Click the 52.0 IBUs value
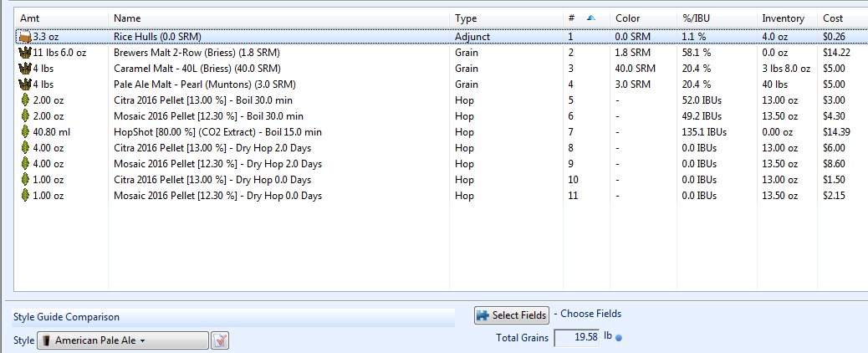The height and width of the screenshot is (353, 868). 702,100
